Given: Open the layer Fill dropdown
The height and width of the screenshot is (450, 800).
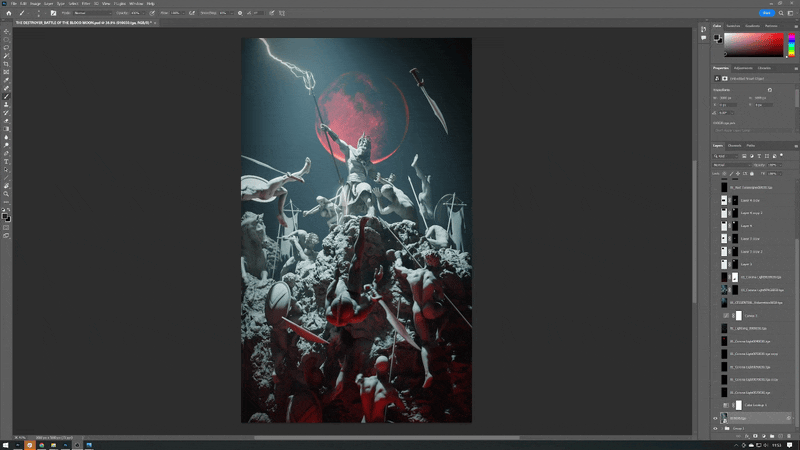Looking at the screenshot, I should pos(775,173).
